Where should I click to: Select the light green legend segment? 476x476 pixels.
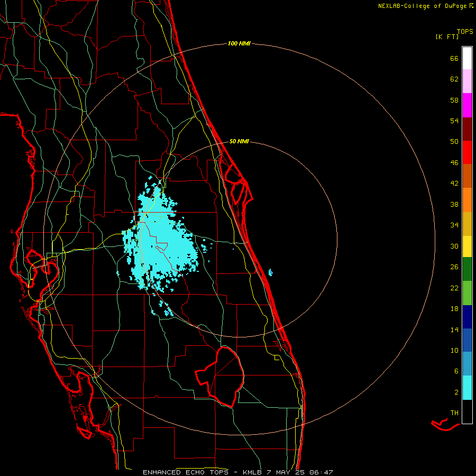tap(467, 293)
